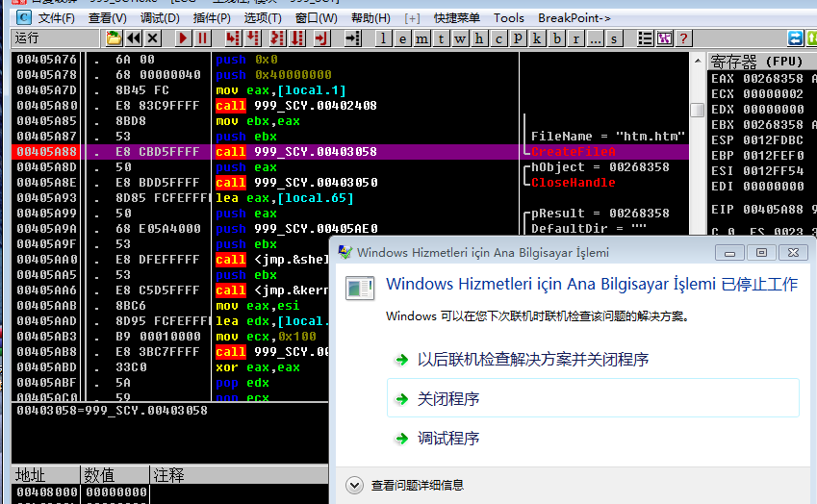Select dump row at address 00408000
The image size is (817, 504).
[x=170, y=492]
